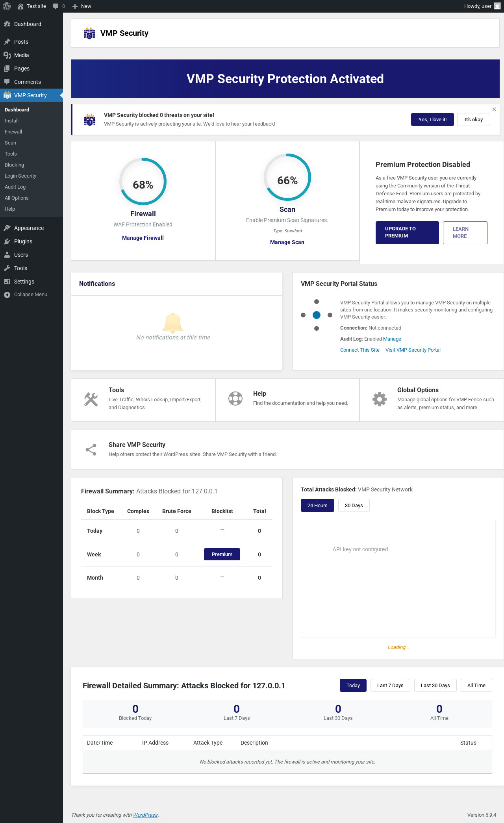Click the share icon for Share VMP Security
Viewport: 504px width, 823px height.
[x=91, y=450]
